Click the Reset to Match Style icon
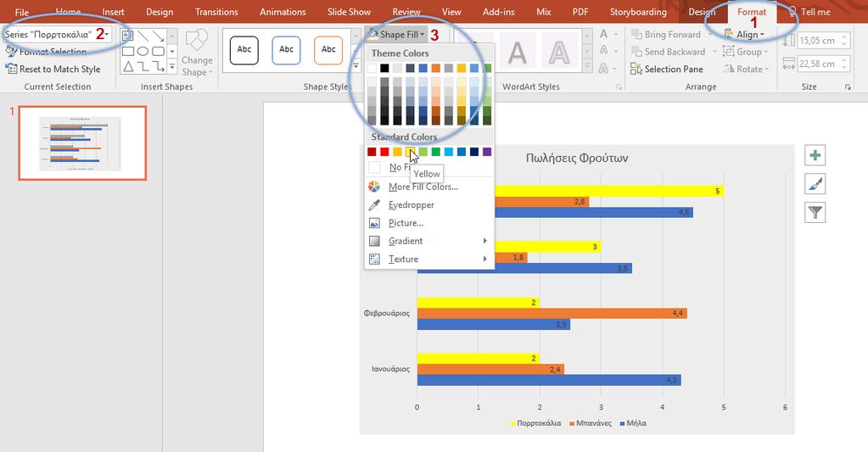 pos(10,69)
